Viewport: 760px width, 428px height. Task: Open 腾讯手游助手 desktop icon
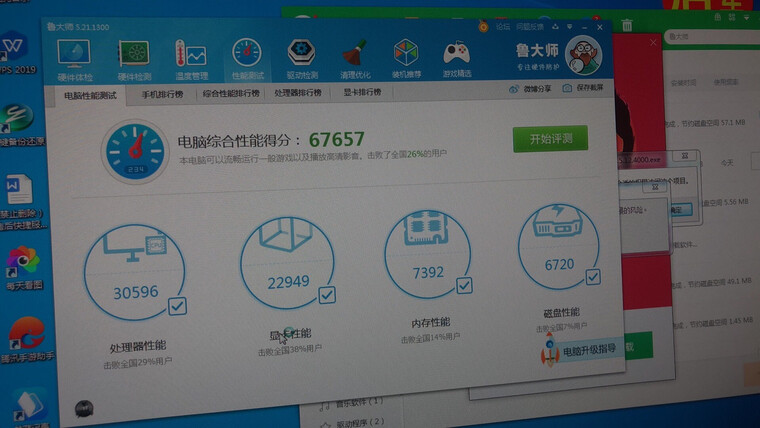pyautogui.click(x=27, y=340)
